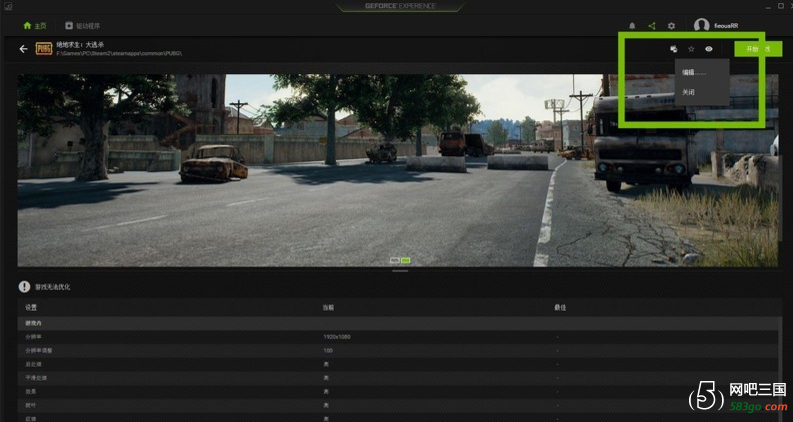
Task: Open the notifications bell
Action: point(632,26)
